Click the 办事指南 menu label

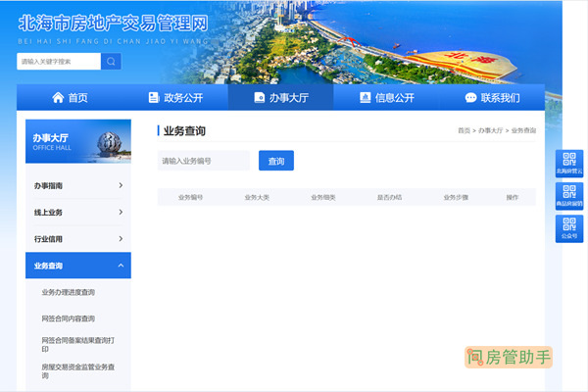48,185
